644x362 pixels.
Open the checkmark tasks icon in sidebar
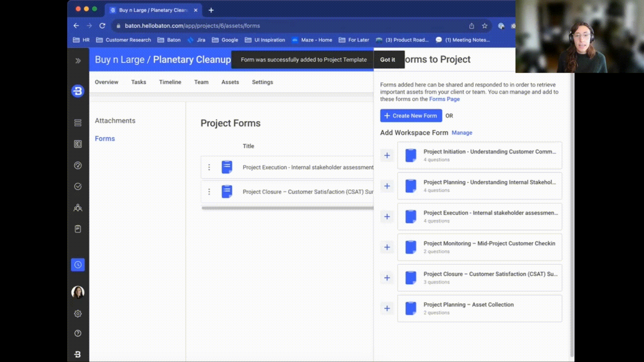pos(78,186)
